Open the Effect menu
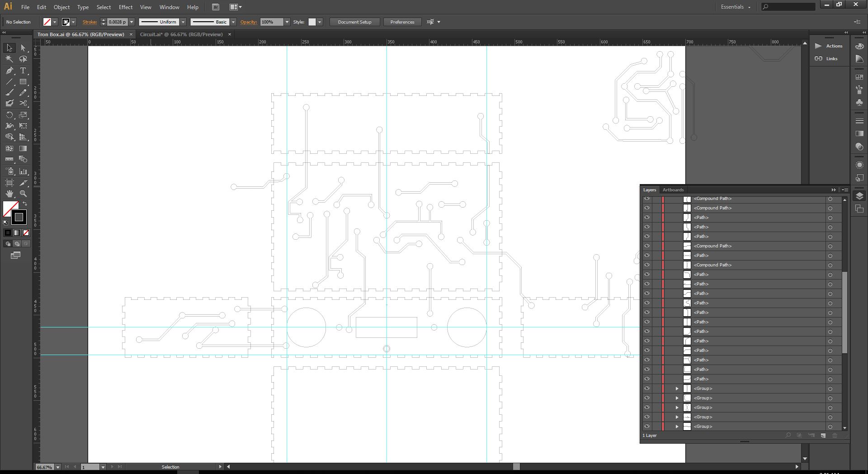Screen dimensions: 868x474 coord(126,7)
